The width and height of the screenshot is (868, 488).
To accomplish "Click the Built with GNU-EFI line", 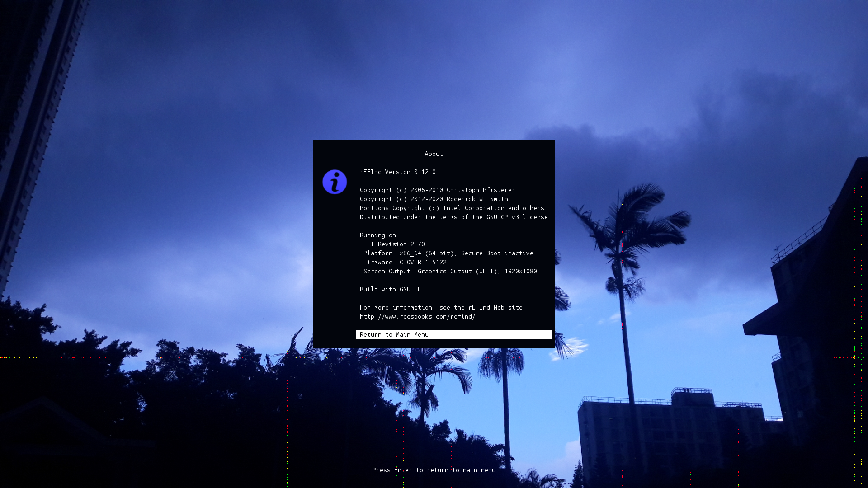I will [392, 289].
